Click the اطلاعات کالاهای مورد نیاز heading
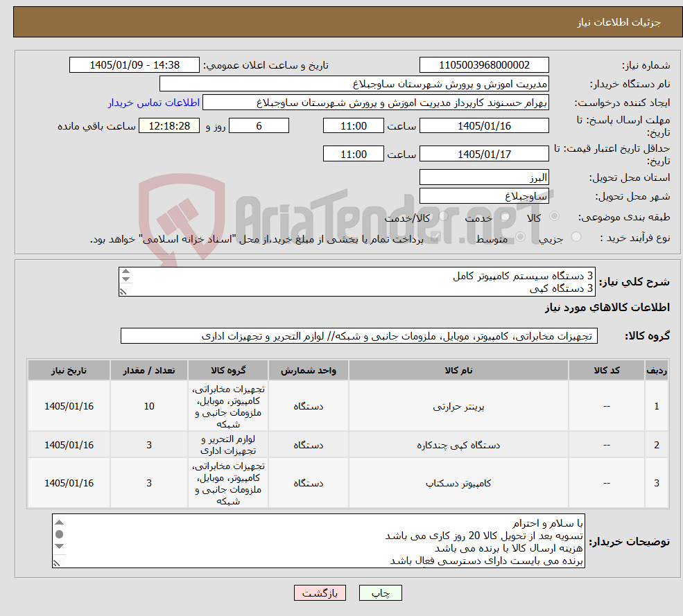The image size is (683, 616). click(x=607, y=308)
